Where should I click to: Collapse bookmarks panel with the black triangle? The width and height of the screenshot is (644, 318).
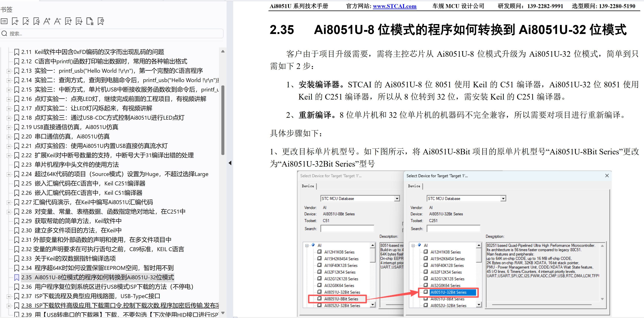tap(230, 163)
